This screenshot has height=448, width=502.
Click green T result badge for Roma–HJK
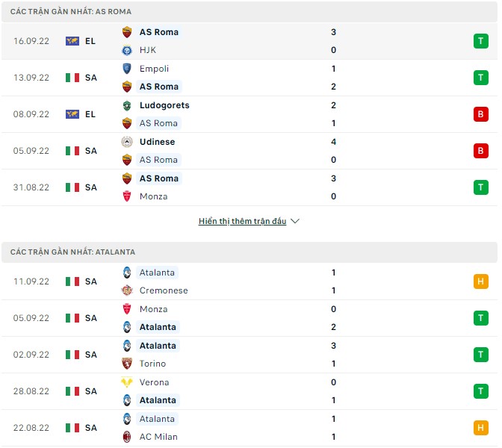tap(480, 41)
